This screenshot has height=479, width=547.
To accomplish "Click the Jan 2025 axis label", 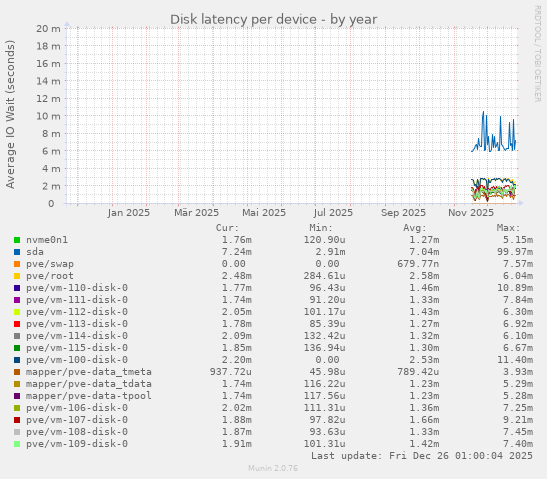I will 128,213.
